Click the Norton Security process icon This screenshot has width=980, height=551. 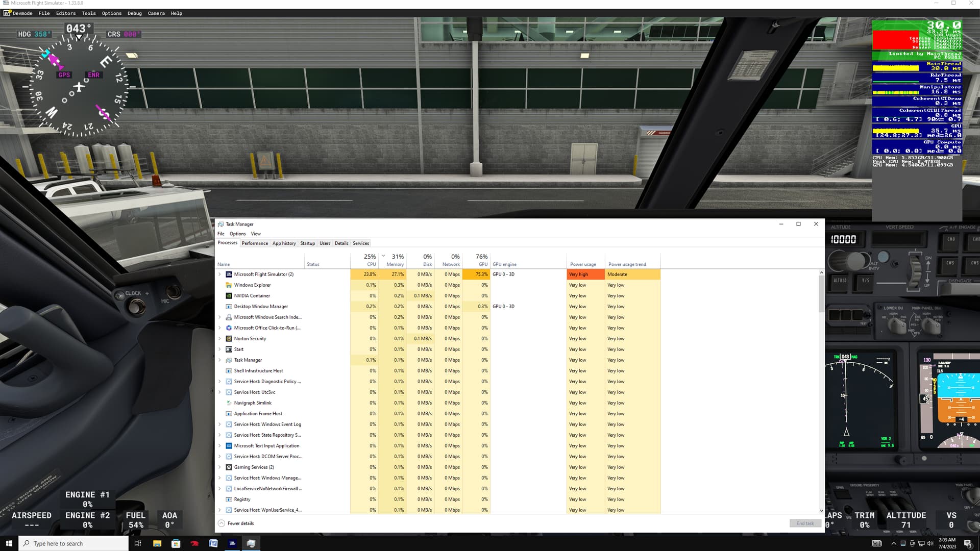click(x=229, y=339)
